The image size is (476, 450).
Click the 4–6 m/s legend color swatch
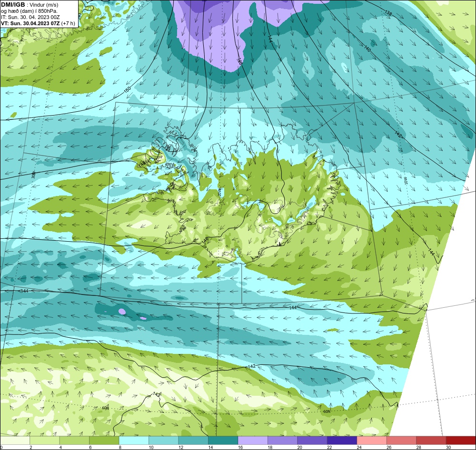pos(74,440)
